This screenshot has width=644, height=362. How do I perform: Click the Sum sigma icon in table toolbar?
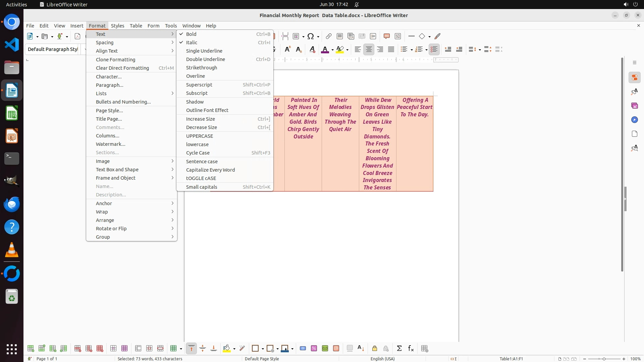(399, 349)
